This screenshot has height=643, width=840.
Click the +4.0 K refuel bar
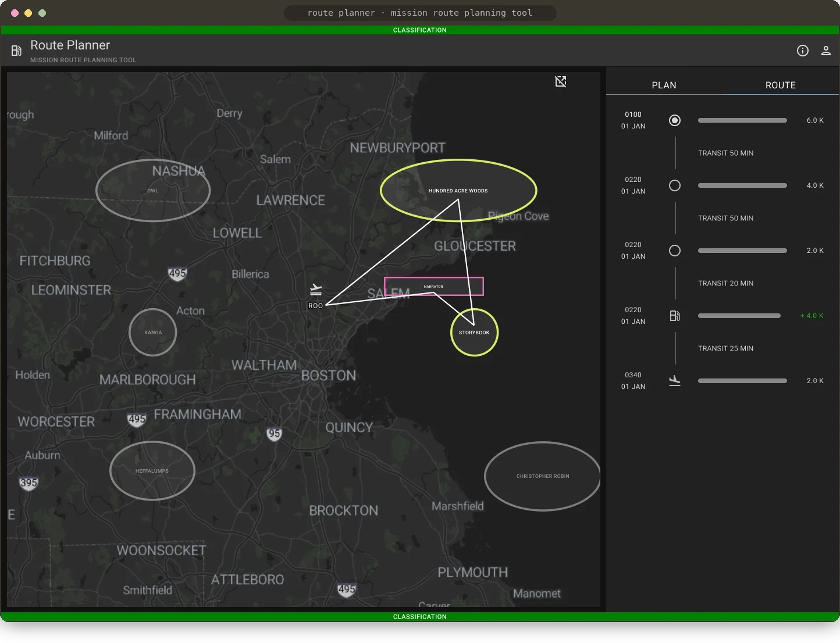coord(739,316)
